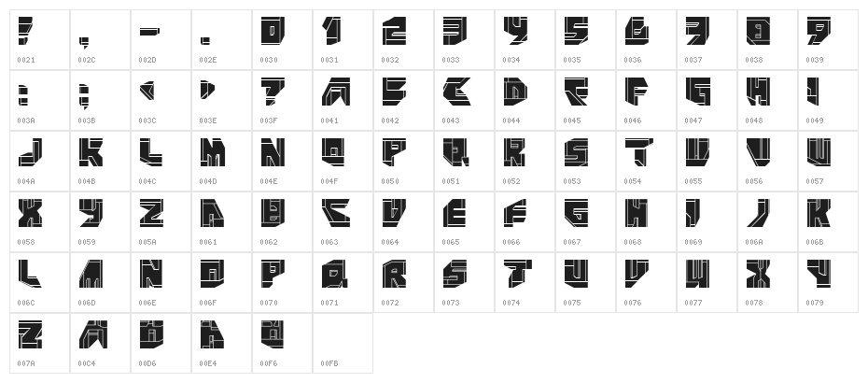This screenshot has height=383, width=868.
Task: Select the digit zero glyph 0030
Action: coord(271,32)
